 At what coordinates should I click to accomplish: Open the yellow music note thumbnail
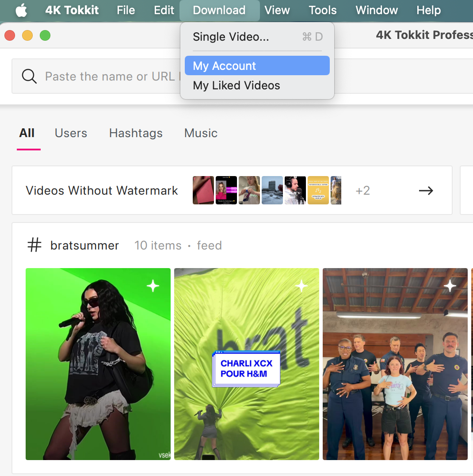point(318,190)
